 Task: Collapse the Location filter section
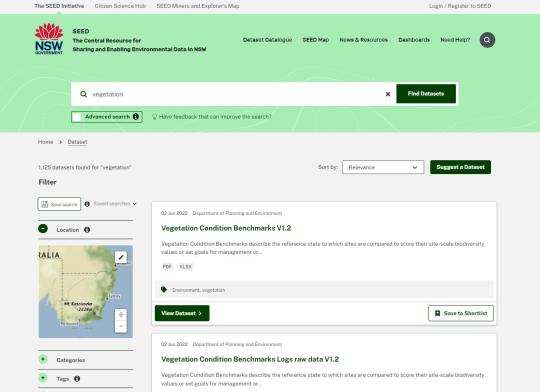coord(43,228)
